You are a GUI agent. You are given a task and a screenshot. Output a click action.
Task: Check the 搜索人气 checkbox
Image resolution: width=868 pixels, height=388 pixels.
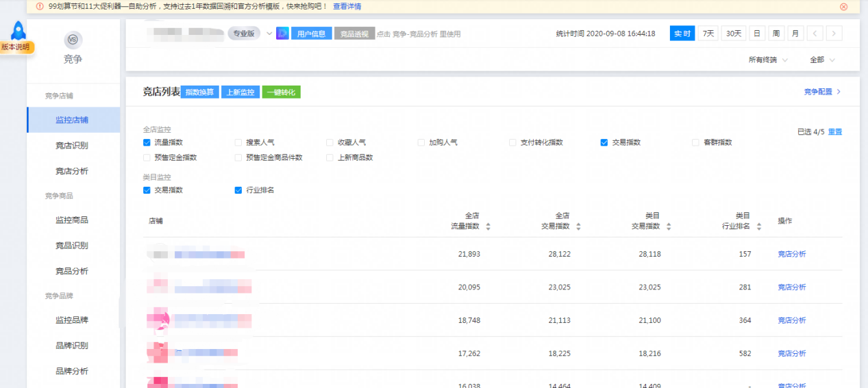point(238,142)
